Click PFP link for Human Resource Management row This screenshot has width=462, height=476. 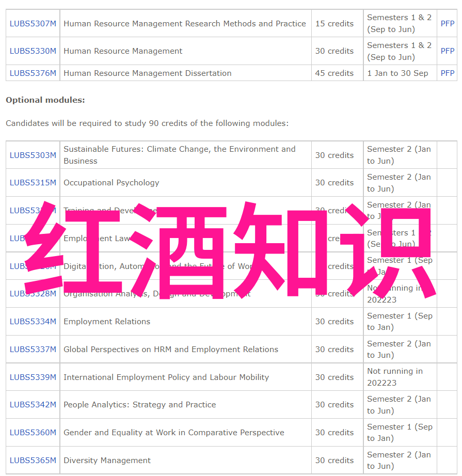(x=448, y=51)
